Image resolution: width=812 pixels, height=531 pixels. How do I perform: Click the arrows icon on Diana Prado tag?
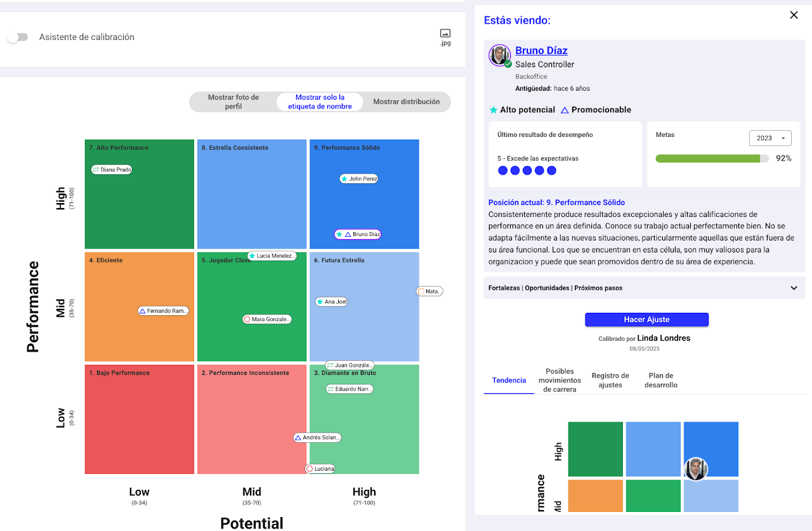pos(96,170)
